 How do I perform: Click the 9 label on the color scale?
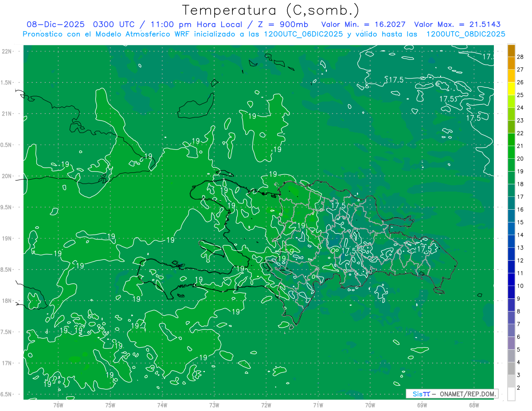click(519, 299)
